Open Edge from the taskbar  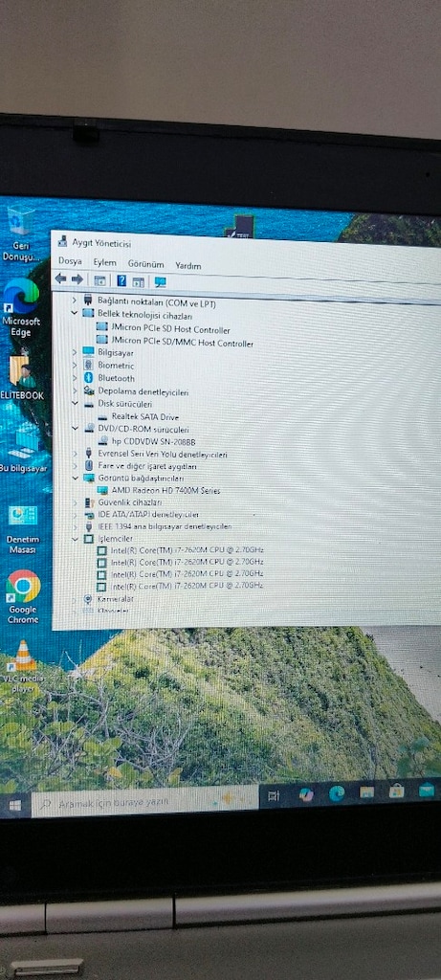click(x=337, y=793)
